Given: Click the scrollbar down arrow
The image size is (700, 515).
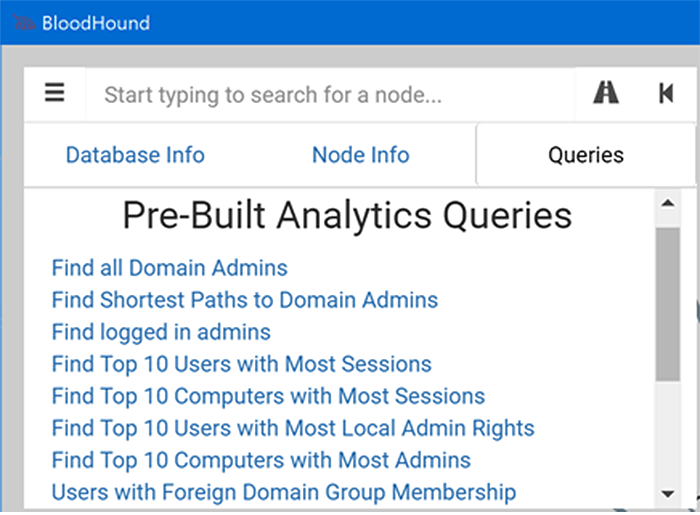Looking at the screenshot, I should pos(667,494).
